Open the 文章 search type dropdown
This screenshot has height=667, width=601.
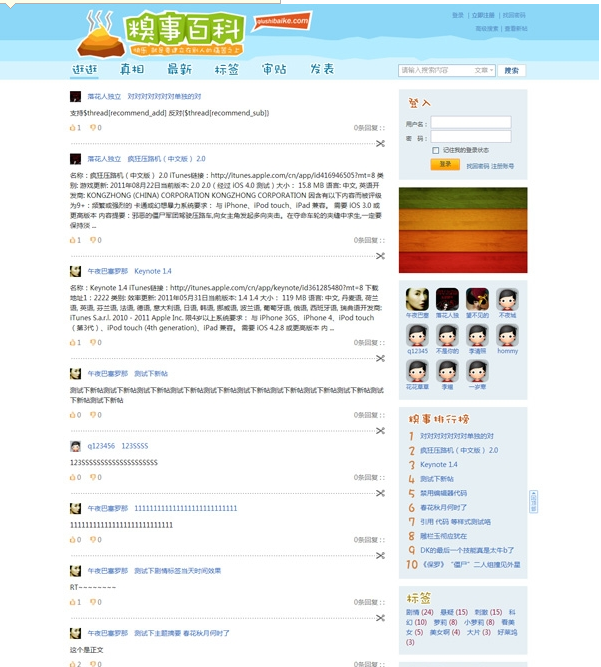tap(484, 70)
